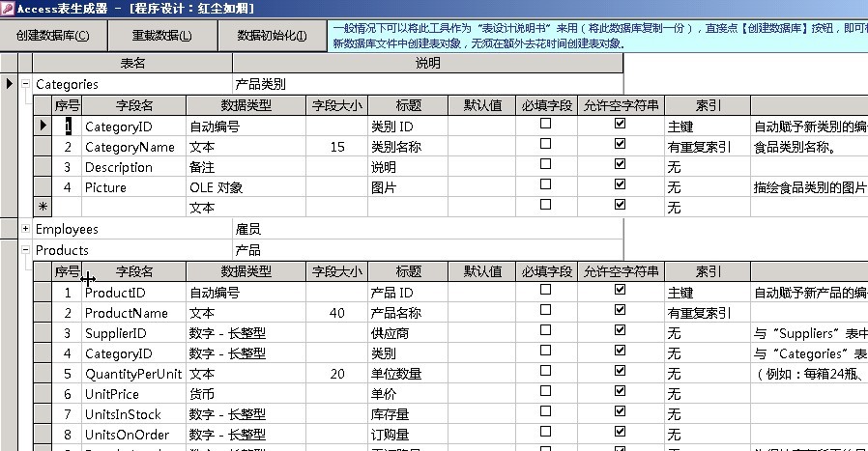
Task: Expand the Employees table row
Action: [25, 229]
